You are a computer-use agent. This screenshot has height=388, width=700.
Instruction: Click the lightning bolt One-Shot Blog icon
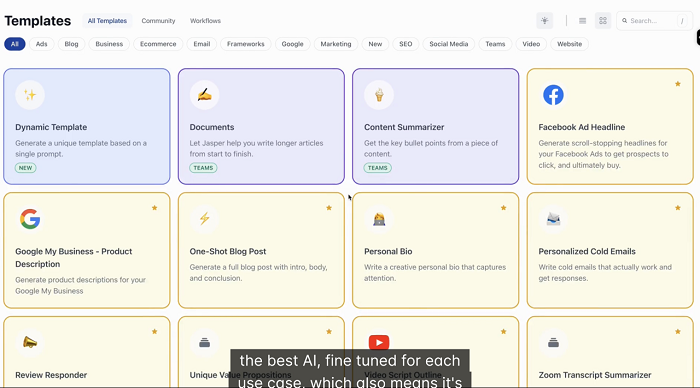(x=204, y=219)
